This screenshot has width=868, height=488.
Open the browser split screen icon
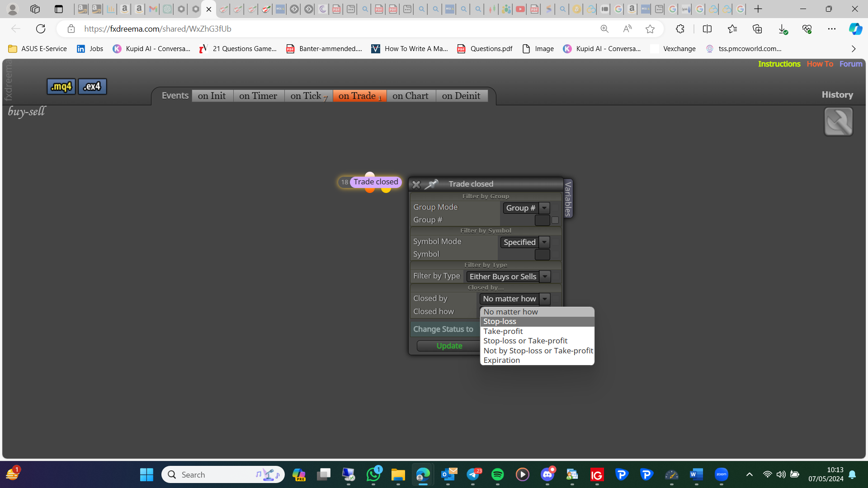pos(707,29)
